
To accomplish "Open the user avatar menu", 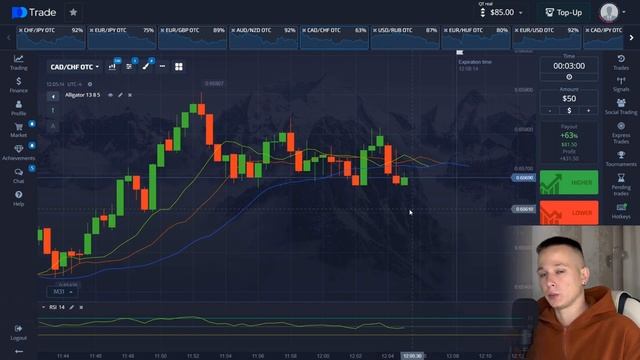I will (x=612, y=12).
